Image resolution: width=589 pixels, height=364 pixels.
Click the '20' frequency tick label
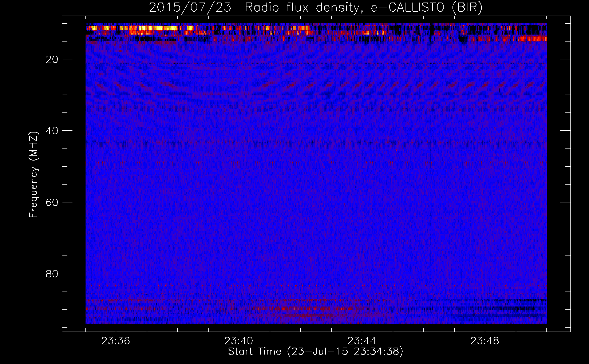click(x=52, y=59)
